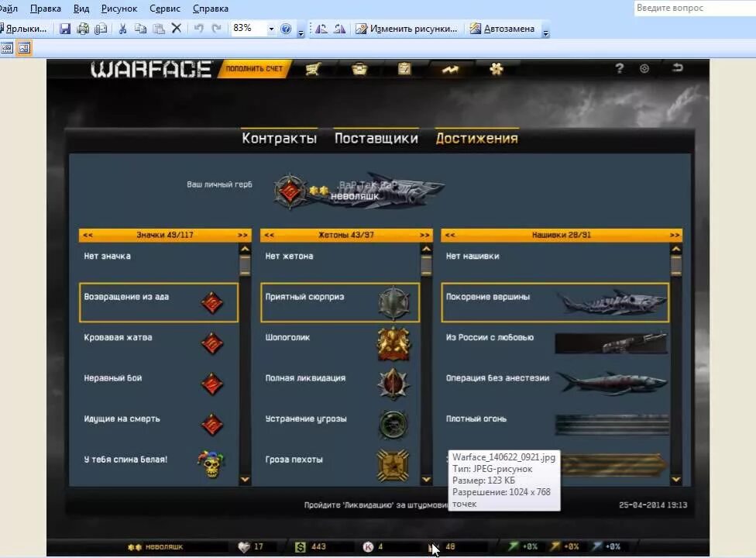Viewport: 756px width, 558px height.
Task: Click the Автозамена button
Action: tap(503, 29)
